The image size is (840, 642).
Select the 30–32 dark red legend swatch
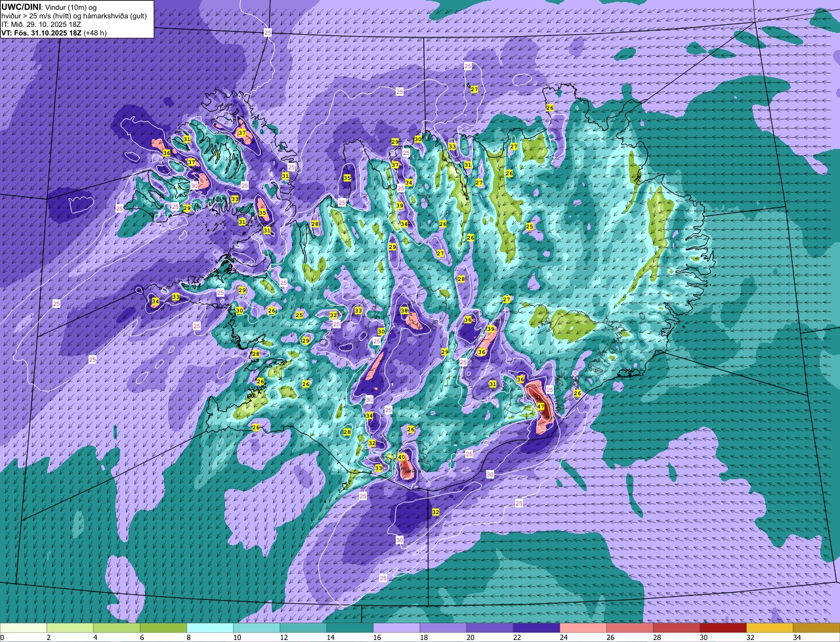coord(723,628)
